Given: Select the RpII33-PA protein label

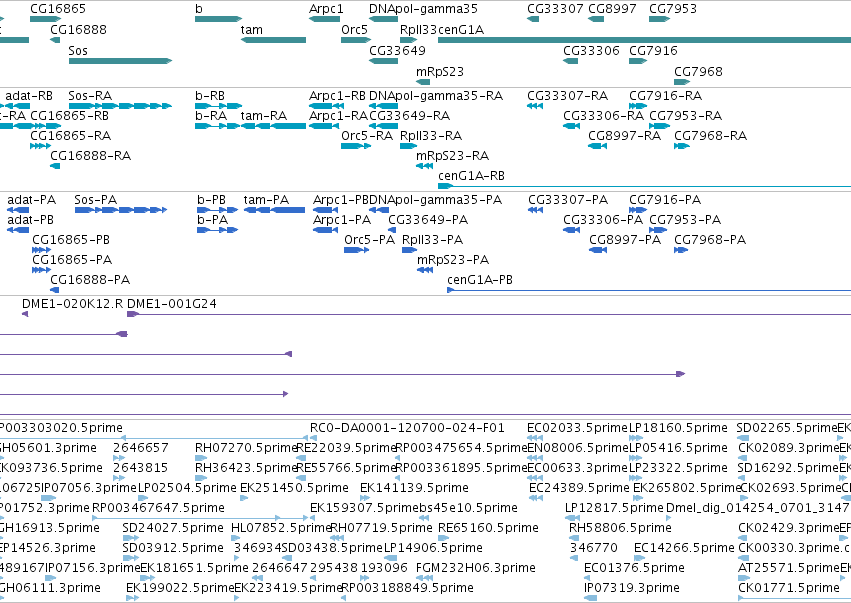Looking at the screenshot, I should [x=433, y=240].
